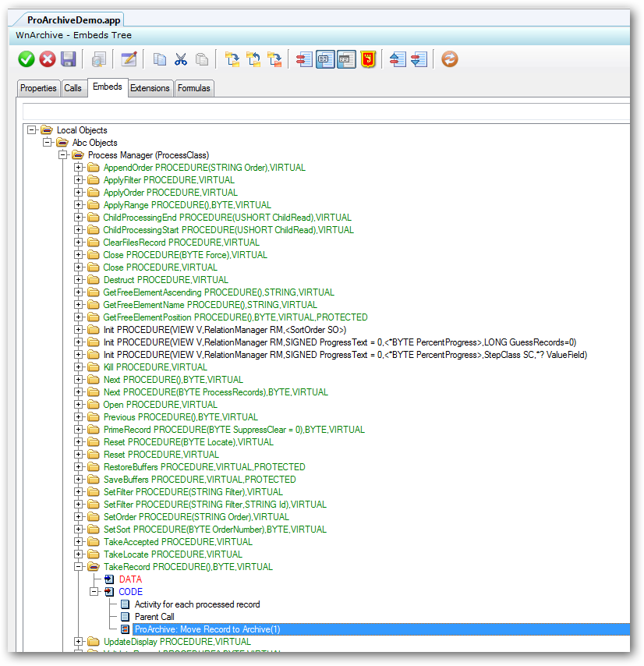Viewport: 644px width, 666px height.
Task: Click the yellow shield icon in the toolbar
Action: click(366, 58)
